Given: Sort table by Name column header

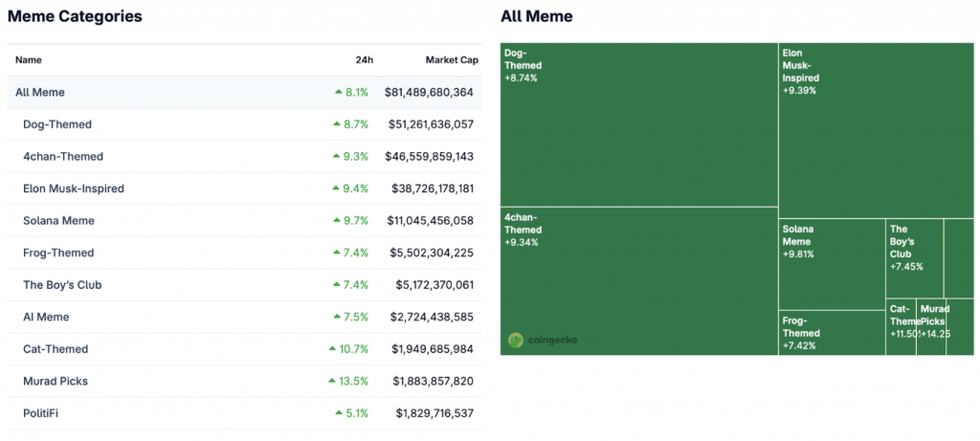Looking at the screenshot, I should point(29,60).
